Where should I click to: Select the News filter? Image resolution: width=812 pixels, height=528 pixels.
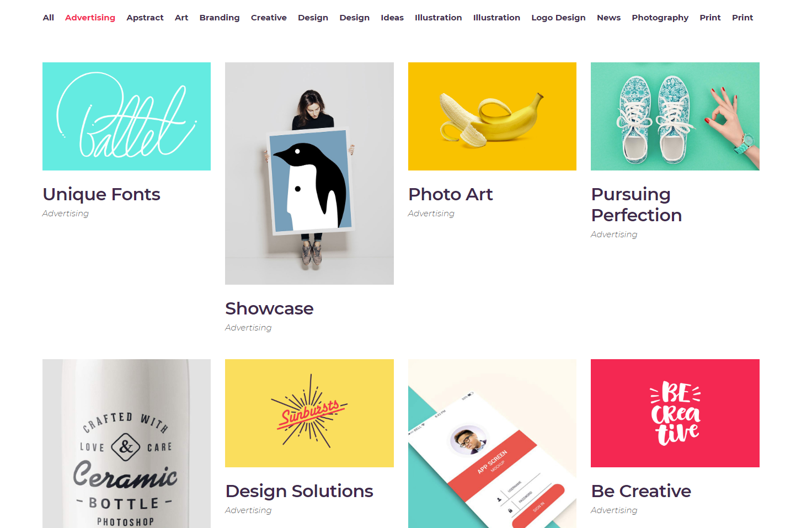608,18
